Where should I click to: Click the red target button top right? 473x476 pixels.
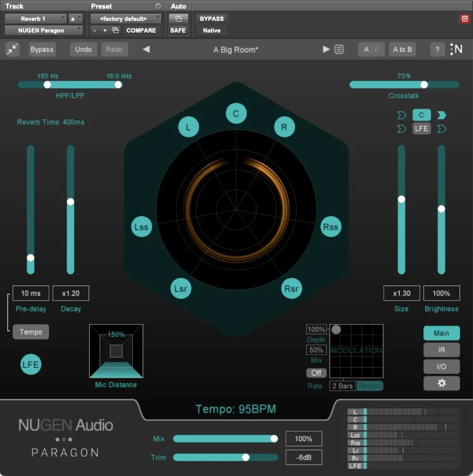464,18
